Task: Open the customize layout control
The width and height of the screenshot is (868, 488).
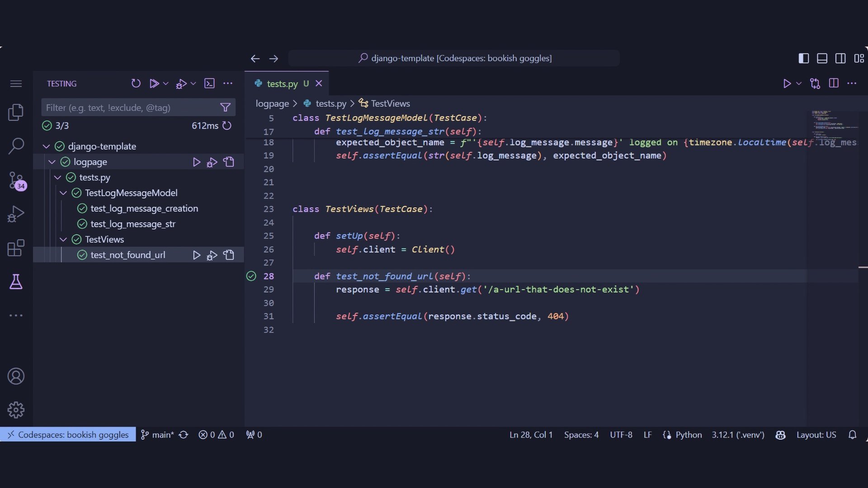Action: point(859,58)
